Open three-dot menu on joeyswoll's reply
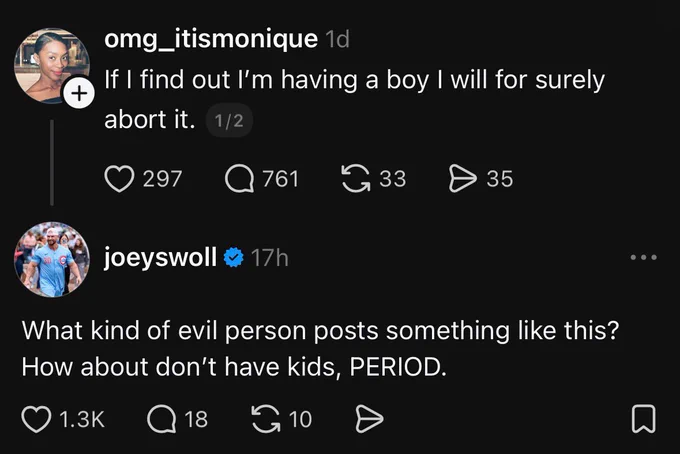This screenshot has height=454, width=680. tap(644, 258)
